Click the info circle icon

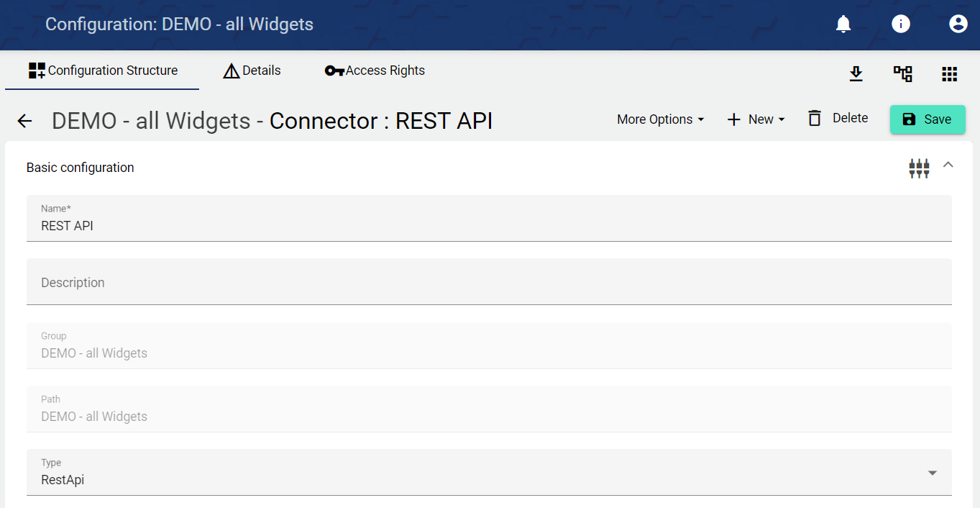pos(901,24)
